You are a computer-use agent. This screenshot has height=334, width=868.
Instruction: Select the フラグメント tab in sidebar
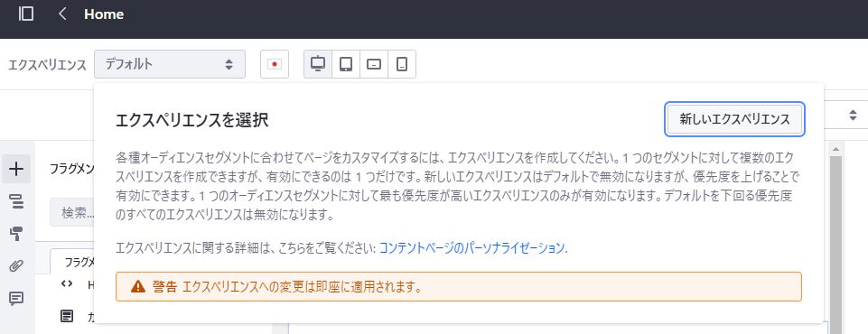72,261
